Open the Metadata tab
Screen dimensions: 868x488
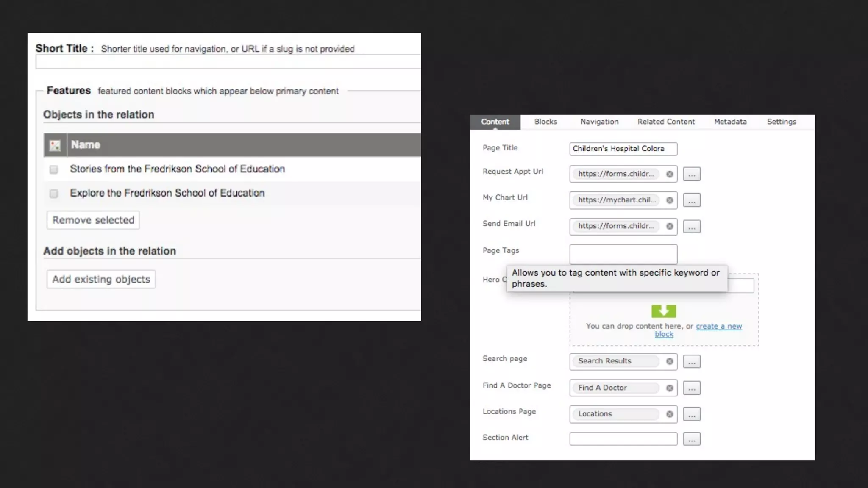[730, 122]
